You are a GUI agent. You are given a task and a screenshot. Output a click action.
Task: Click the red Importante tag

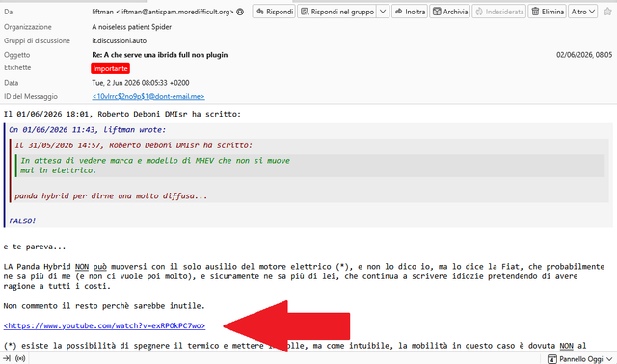pos(110,68)
